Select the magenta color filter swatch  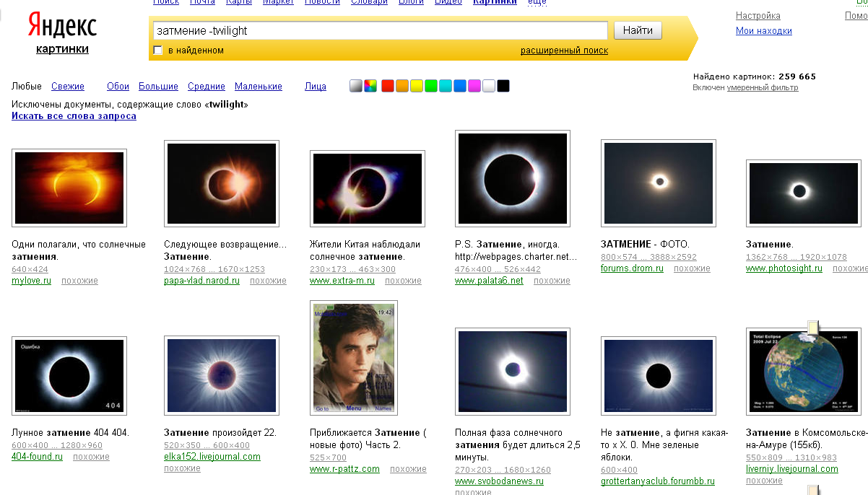(474, 86)
